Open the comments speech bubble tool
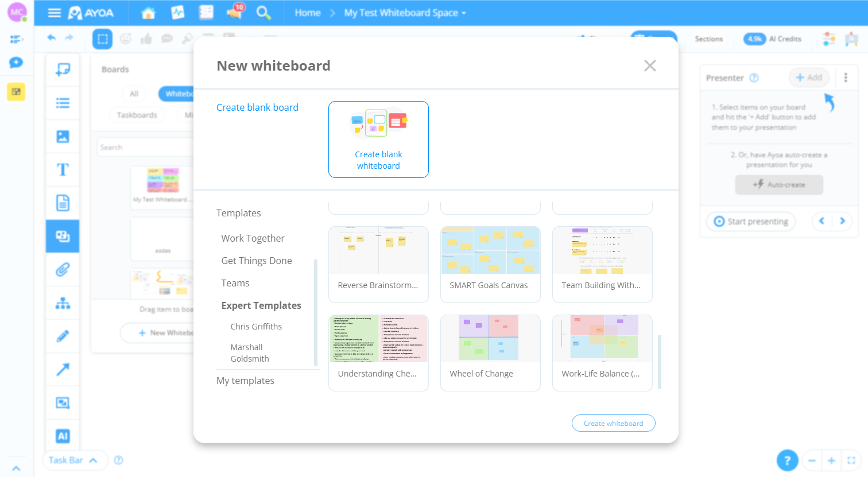The image size is (868, 477). click(167, 38)
